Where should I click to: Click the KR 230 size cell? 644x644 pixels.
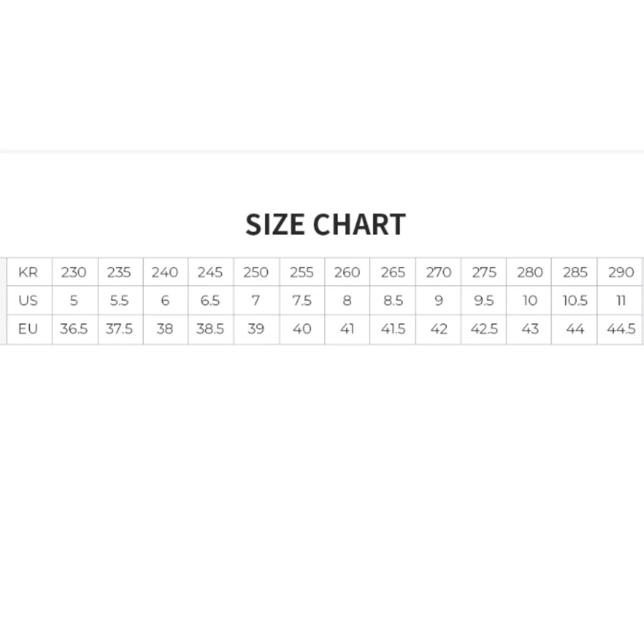pyautogui.click(x=75, y=272)
